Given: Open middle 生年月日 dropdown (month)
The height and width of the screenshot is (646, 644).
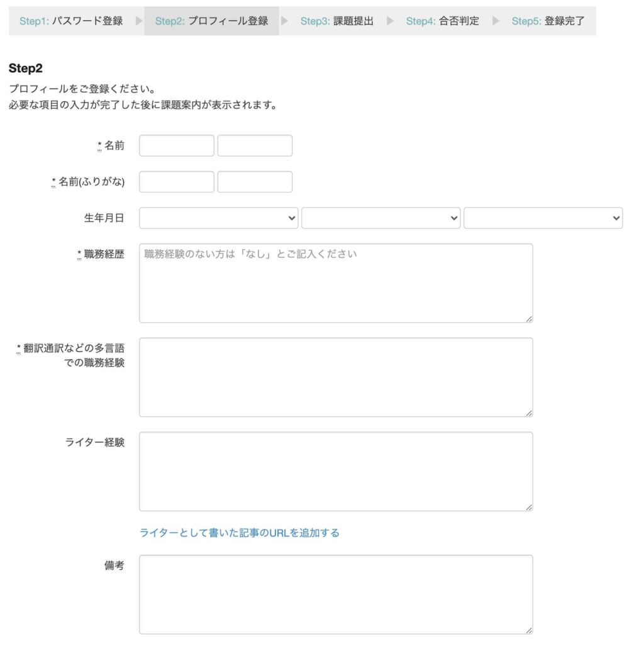Looking at the screenshot, I should pyautogui.click(x=380, y=218).
